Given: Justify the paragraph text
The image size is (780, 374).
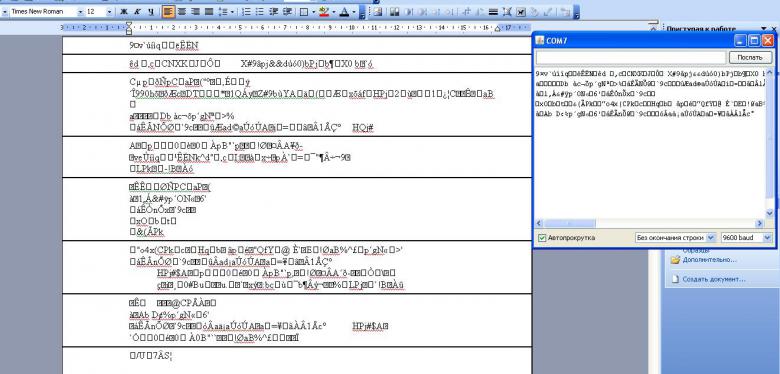Looking at the screenshot, I should click(x=208, y=11).
